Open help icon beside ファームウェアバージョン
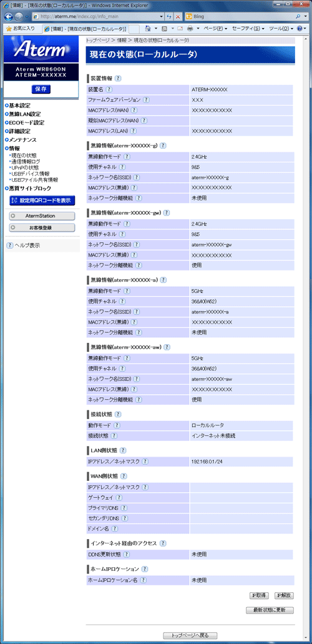Image resolution: width=312 pixels, height=644 pixels. tap(146, 100)
